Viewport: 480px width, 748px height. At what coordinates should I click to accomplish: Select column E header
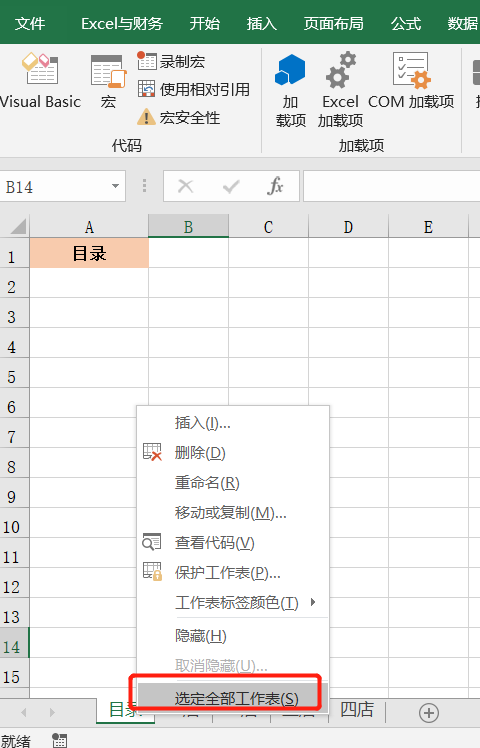tap(428, 227)
